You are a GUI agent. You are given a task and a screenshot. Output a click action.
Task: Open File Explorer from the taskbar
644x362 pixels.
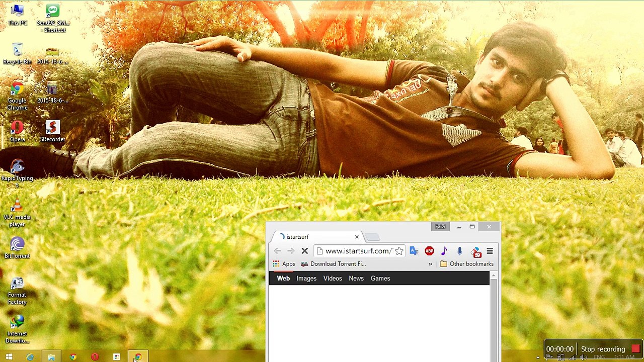pos(51,357)
